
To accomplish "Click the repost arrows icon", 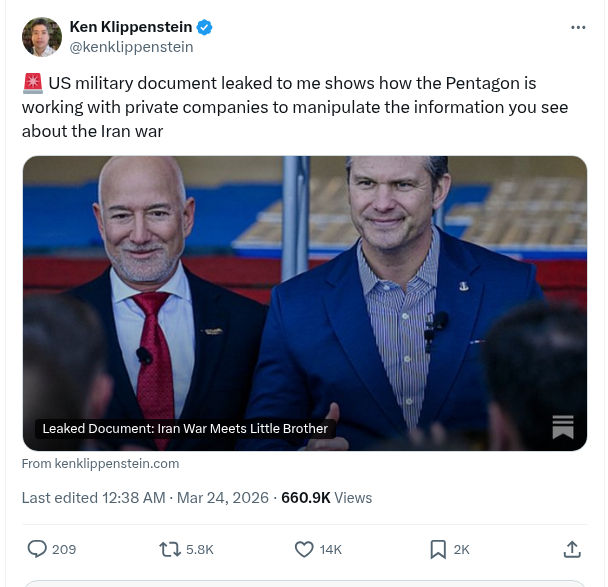I will [x=170, y=549].
